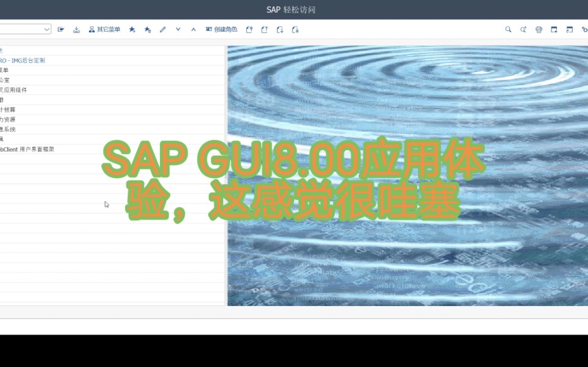Click the add to favorites star icon

(132, 29)
